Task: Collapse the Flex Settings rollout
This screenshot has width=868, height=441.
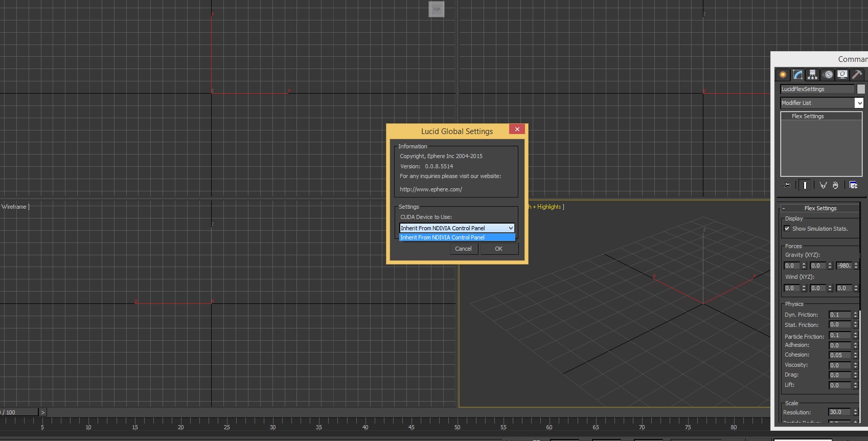Action: point(820,208)
